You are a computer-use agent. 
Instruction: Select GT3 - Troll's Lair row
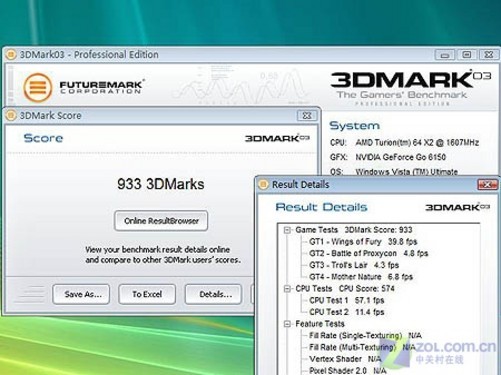[x=354, y=265]
